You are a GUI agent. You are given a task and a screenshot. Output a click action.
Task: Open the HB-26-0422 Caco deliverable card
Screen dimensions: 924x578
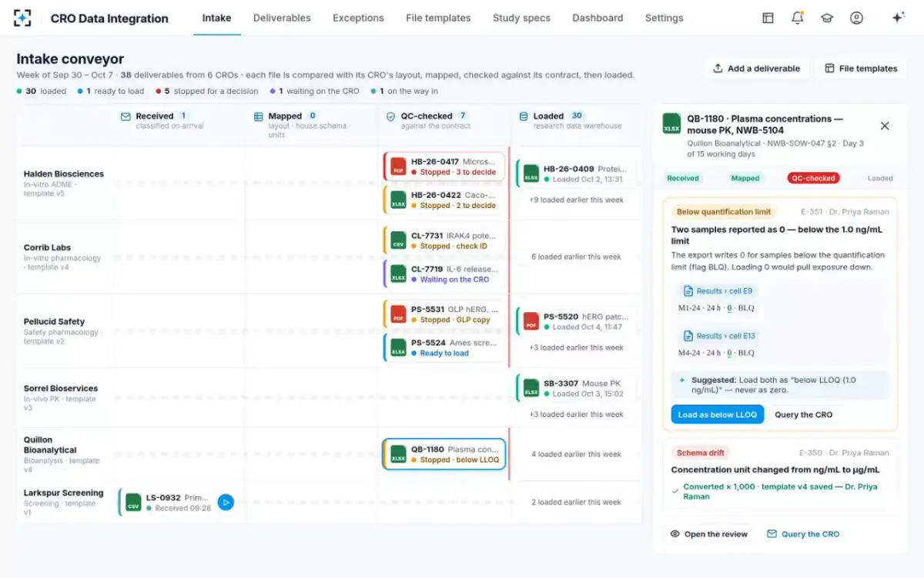point(446,200)
